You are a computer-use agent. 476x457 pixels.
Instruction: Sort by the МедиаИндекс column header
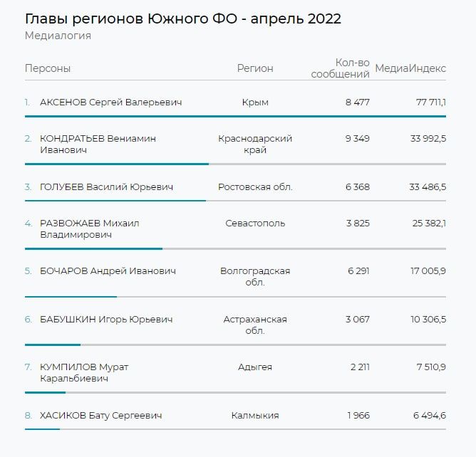click(x=410, y=68)
